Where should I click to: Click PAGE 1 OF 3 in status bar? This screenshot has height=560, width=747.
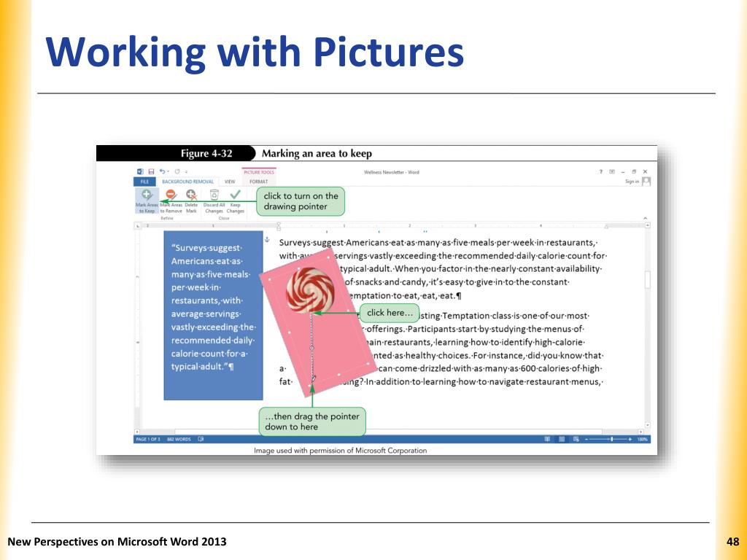(x=148, y=439)
